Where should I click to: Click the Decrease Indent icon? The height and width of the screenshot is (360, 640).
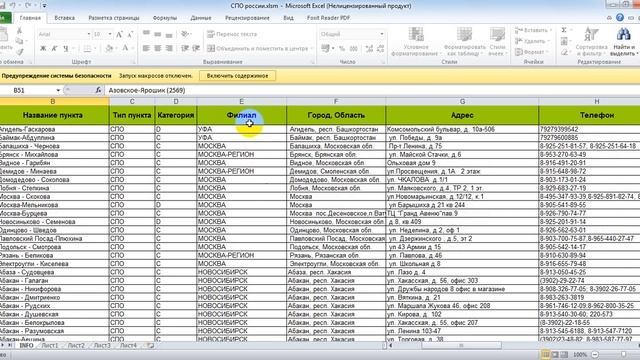[x=185, y=49]
